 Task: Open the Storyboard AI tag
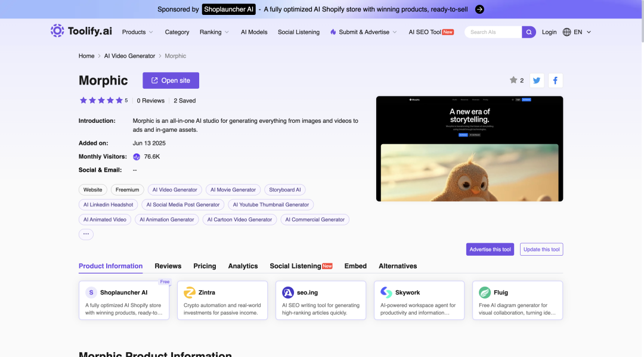(284, 190)
